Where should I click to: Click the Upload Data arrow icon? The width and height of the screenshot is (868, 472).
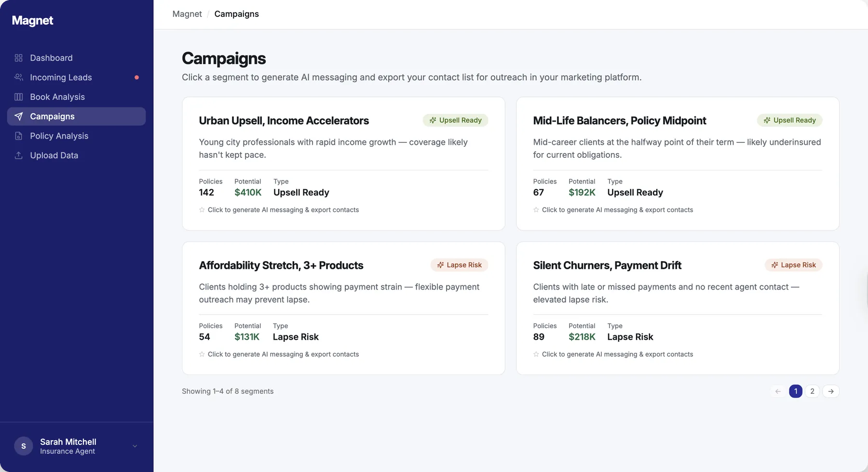(x=18, y=155)
